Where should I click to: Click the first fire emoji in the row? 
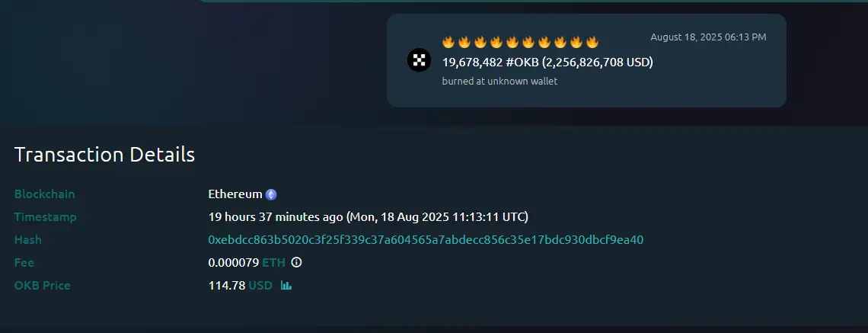448,42
